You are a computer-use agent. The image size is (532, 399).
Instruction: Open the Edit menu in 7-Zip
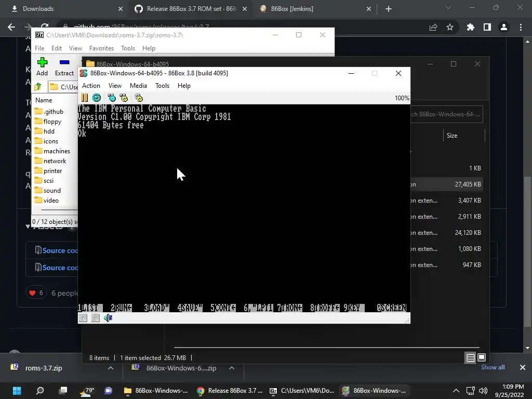click(56, 48)
